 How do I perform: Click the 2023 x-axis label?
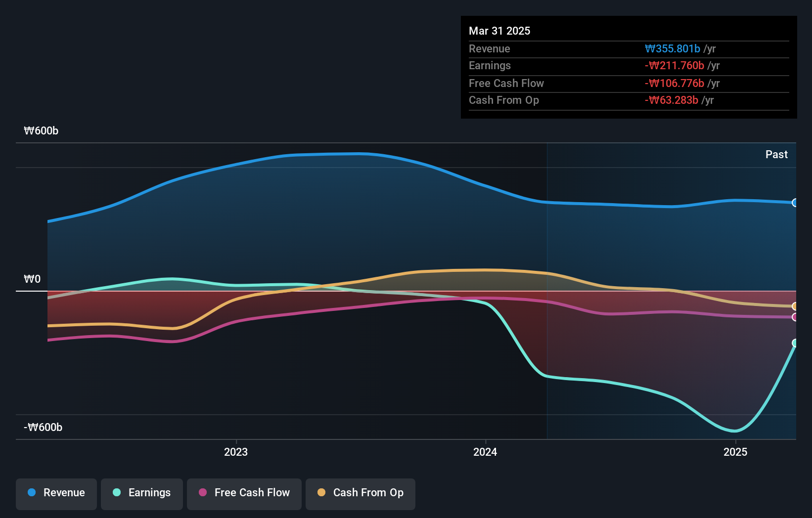click(236, 452)
